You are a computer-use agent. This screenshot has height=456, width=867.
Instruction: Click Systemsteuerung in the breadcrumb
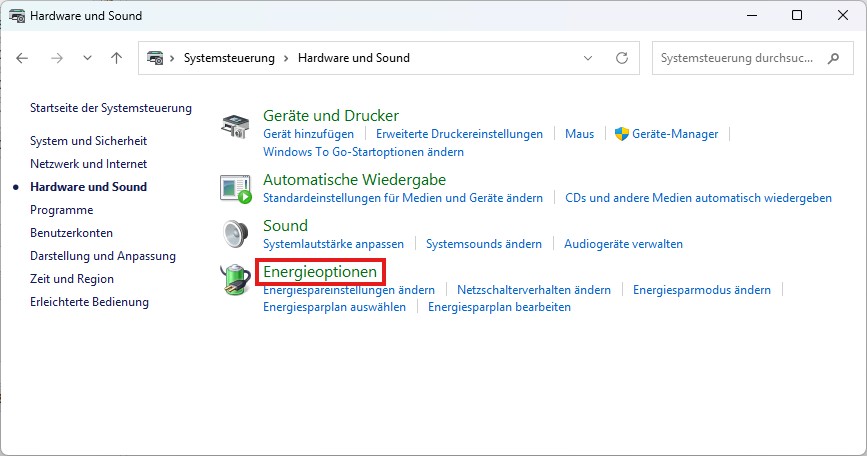(x=229, y=58)
